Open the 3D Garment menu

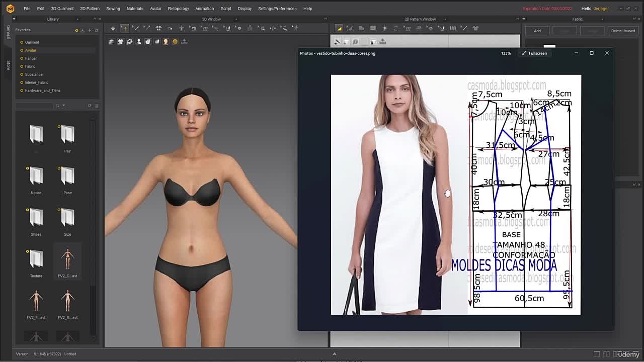(x=62, y=9)
